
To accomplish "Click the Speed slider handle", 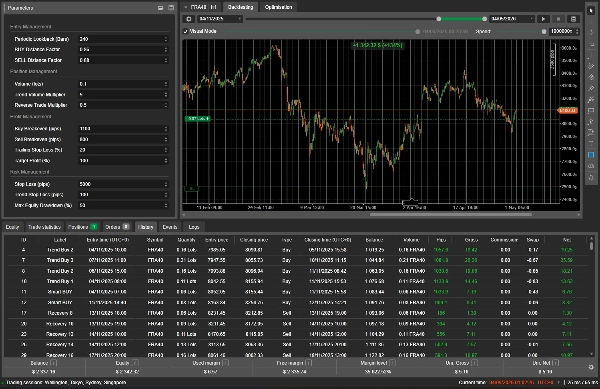I will coord(544,31).
